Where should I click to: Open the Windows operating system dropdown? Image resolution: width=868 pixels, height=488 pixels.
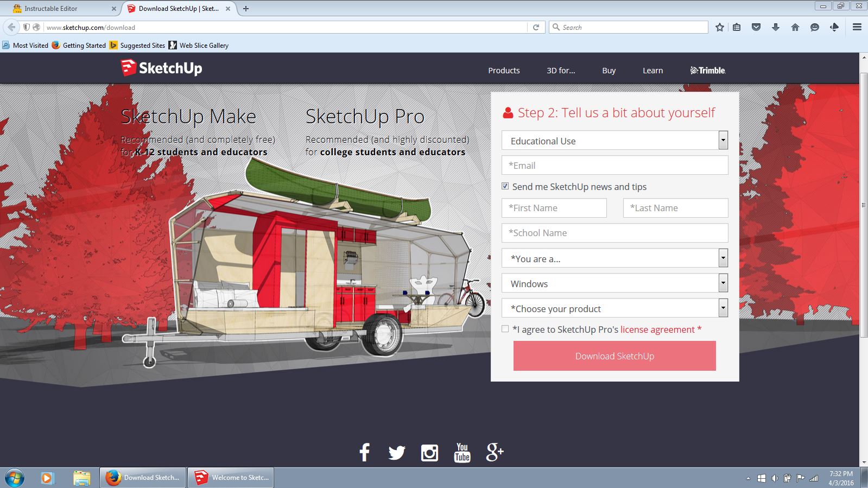614,283
